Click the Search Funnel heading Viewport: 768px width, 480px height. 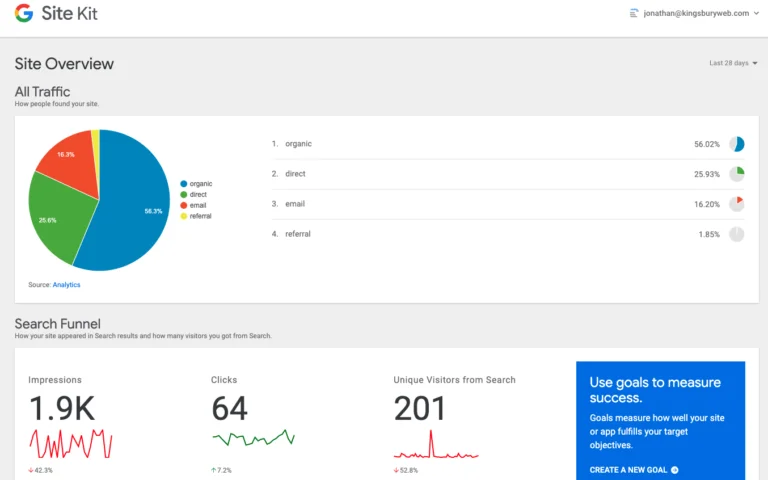point(57,324)
